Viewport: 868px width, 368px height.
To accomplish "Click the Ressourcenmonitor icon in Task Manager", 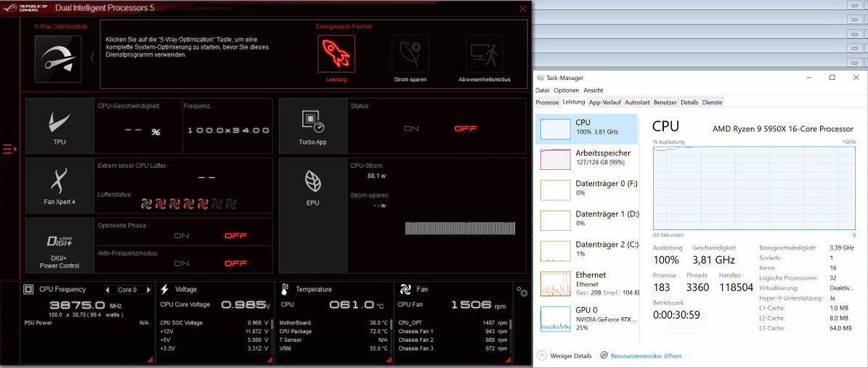I will point(605,356).
